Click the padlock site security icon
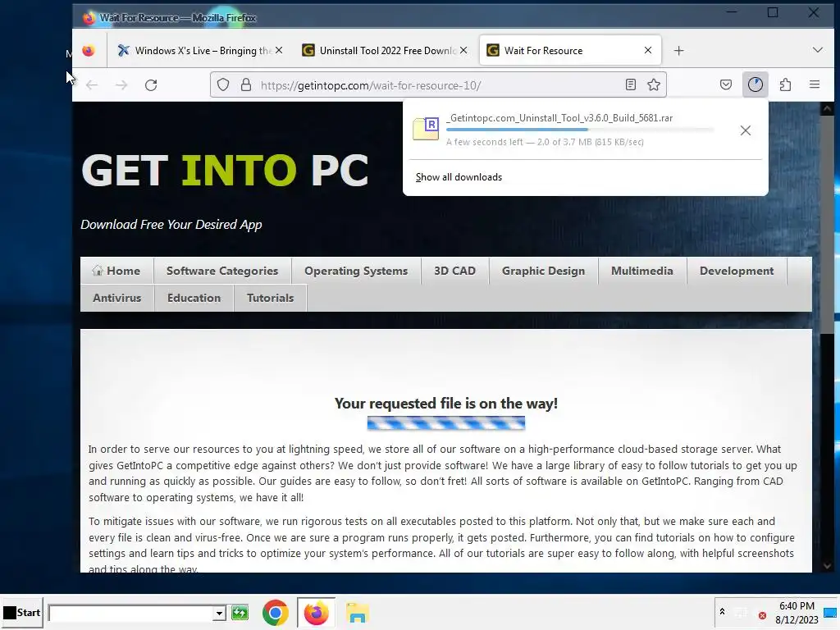Image resolution: width=840 pixels, height=630 pixels. click(x=246, y=84)
